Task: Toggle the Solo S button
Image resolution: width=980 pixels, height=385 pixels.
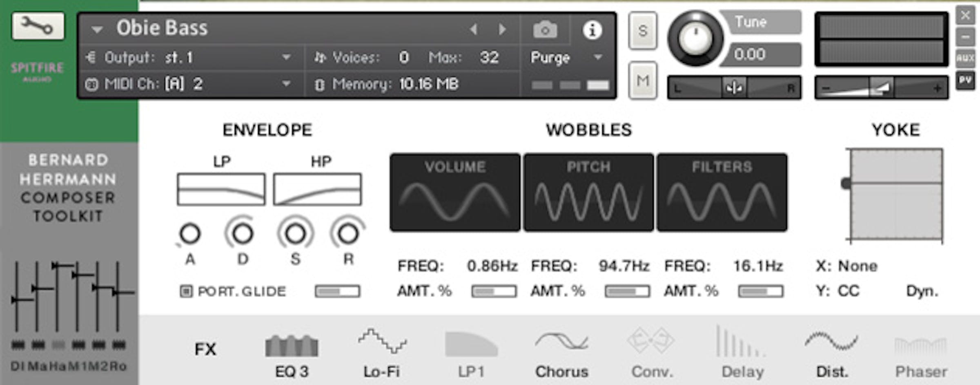Action: click(643, 31)
